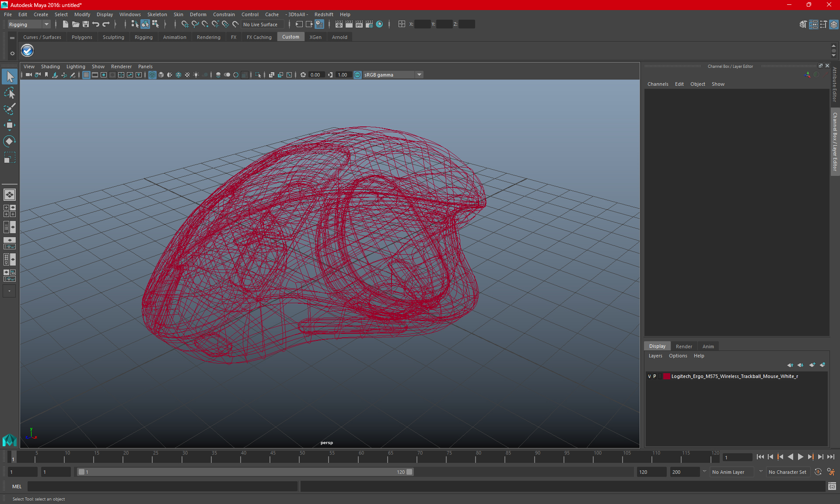
Task: Open the sRGB gamma dropdown
Action: (420, 74)
